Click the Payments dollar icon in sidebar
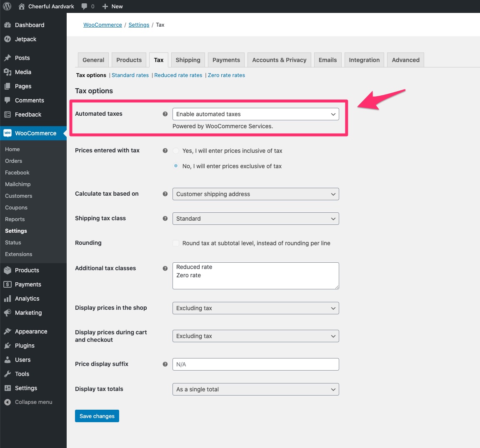This screenshot has width=480, height=448. (7, 284)
